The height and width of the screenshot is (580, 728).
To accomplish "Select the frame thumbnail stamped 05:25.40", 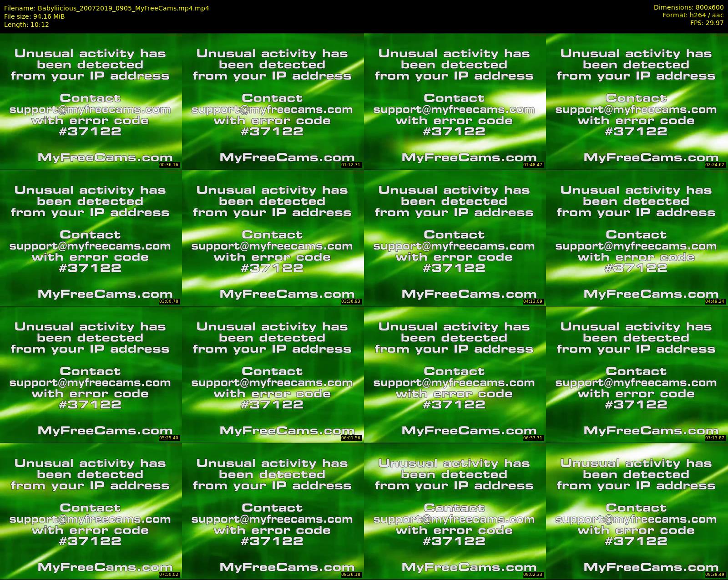I will point(90,374).
